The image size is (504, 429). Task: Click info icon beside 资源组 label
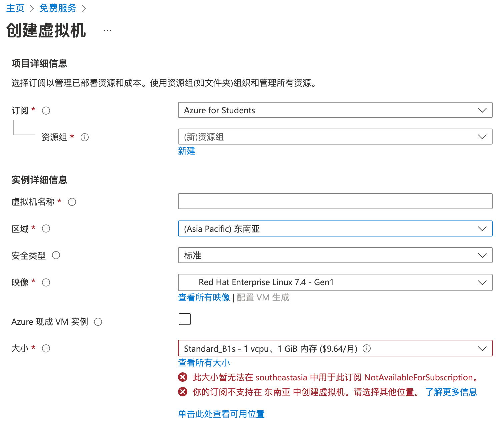point(85,137)
